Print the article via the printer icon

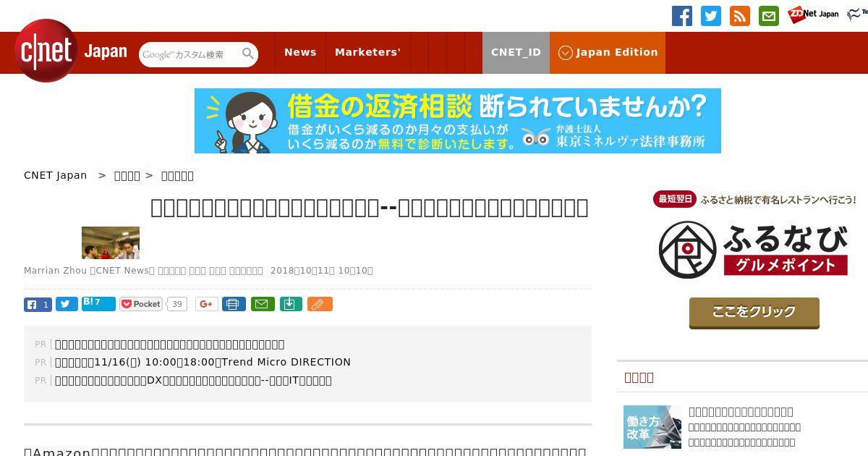click(x=233, y=304)
